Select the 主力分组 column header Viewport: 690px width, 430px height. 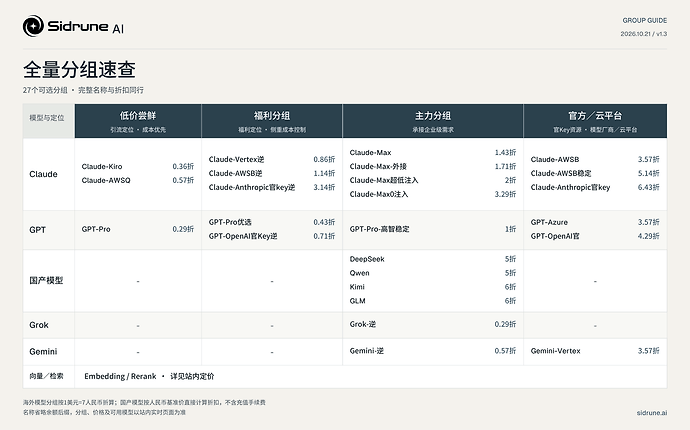click(433, 121)
